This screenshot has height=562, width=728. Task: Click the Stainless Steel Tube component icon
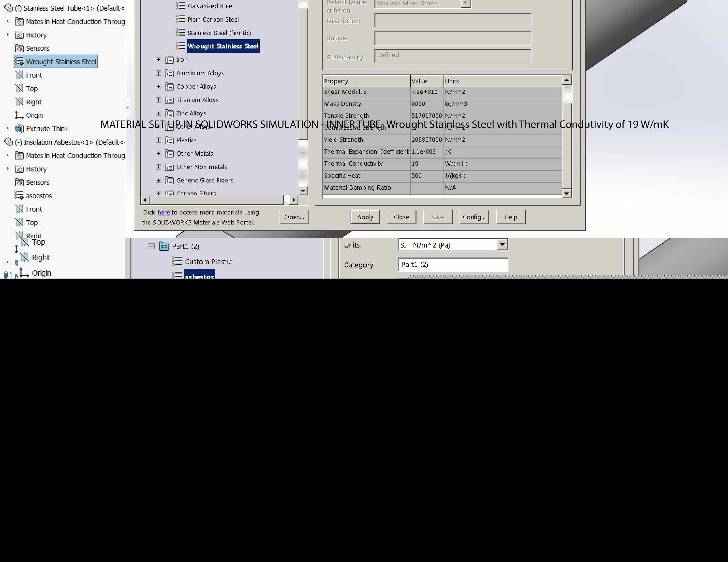point(8,8)
